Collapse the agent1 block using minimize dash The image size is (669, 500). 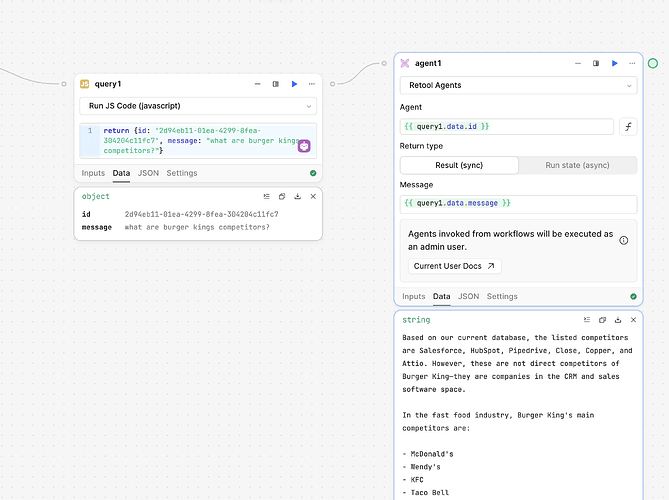[x=578, y=63]
